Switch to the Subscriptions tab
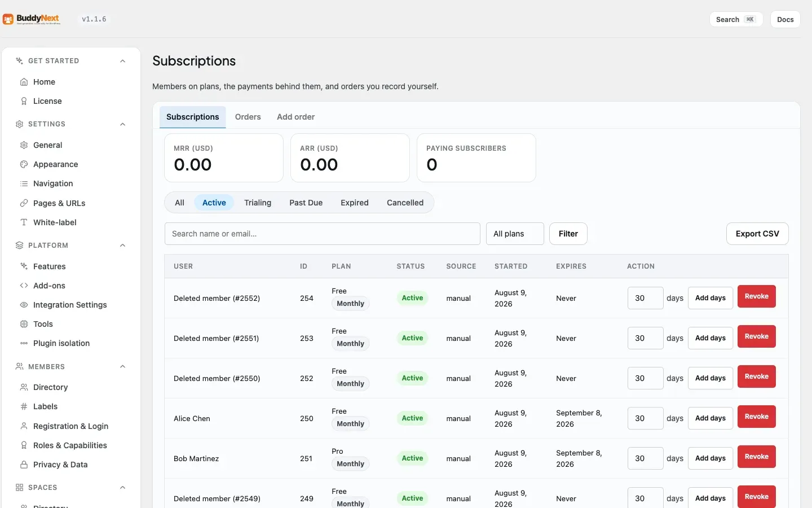812x508 pixels. pyautogui.click(x=193, y=117)
